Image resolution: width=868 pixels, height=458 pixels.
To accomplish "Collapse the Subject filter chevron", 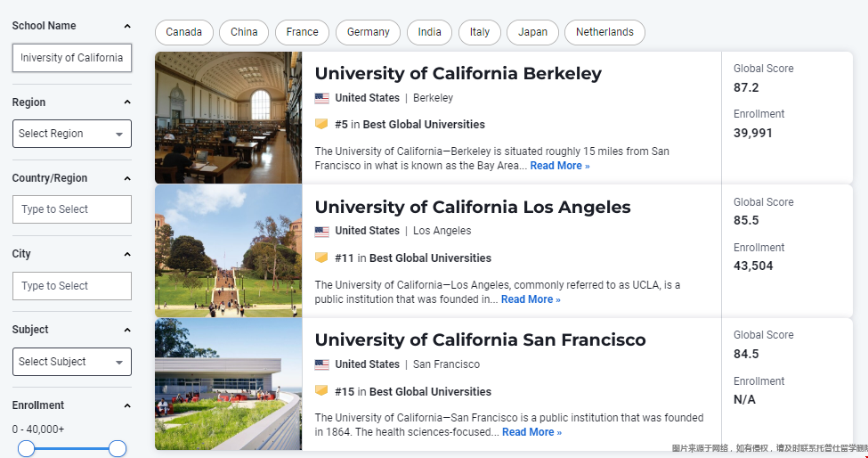I will click(127, 330).
